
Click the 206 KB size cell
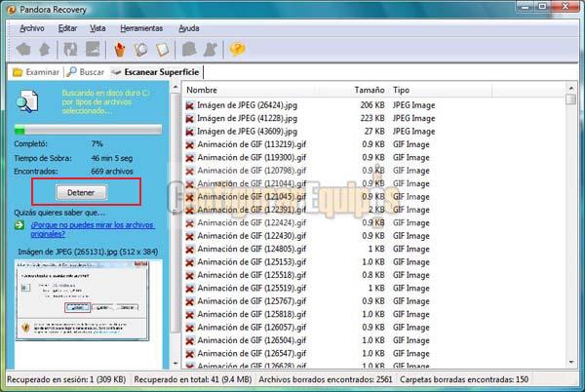click(372, 105)
